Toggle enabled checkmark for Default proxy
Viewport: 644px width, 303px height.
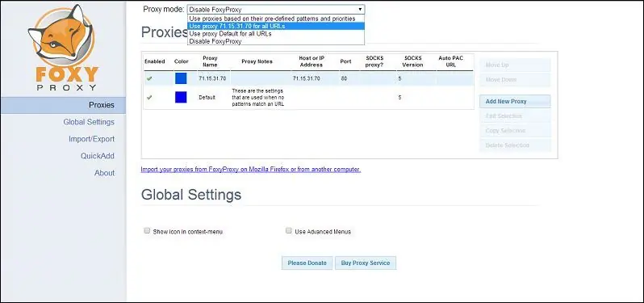(x=149, y=98)
